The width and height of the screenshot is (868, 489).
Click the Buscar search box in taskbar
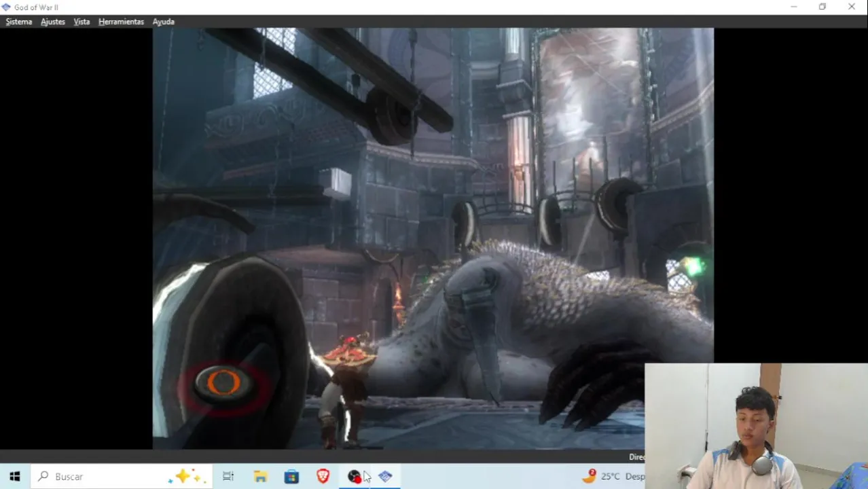[x=122, y=477]
